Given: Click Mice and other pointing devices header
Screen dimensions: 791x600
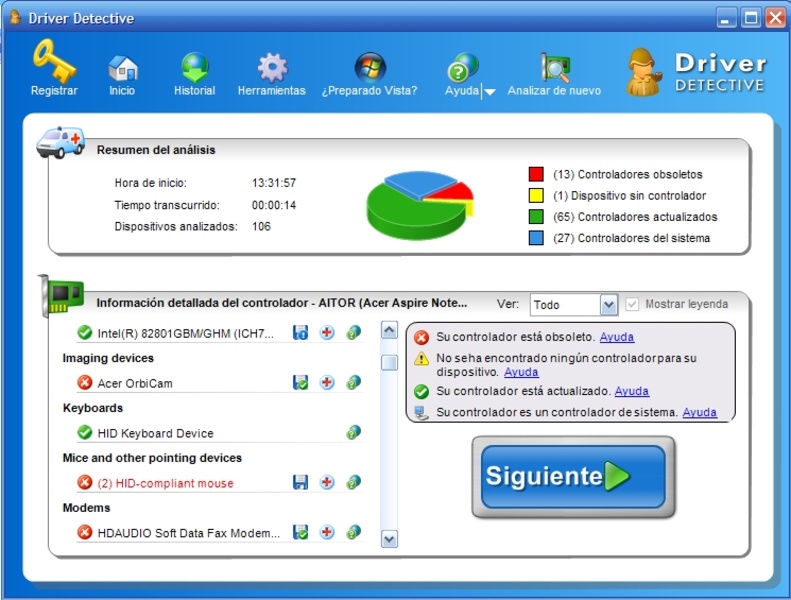Looking at the screenshot, I should (152, 458).
